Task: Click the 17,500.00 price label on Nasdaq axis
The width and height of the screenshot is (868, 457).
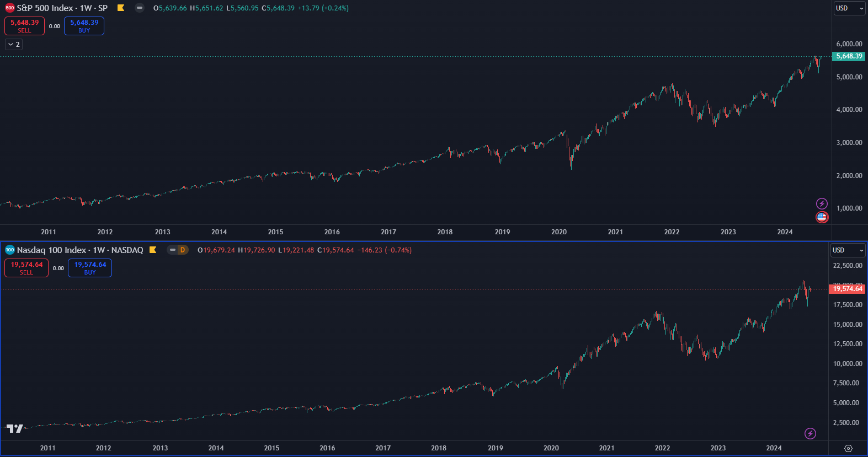Action: click(848, 305)
